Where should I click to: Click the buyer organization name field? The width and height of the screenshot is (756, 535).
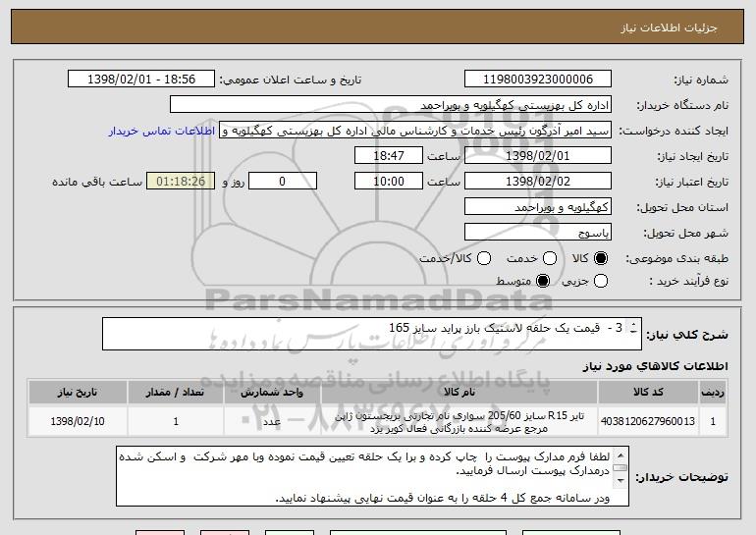(x=391, y=105)
